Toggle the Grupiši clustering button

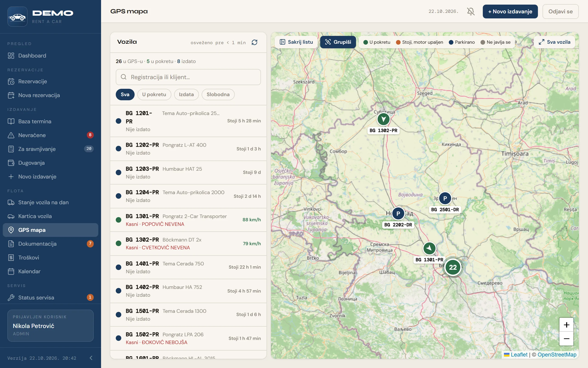point(338,42)
